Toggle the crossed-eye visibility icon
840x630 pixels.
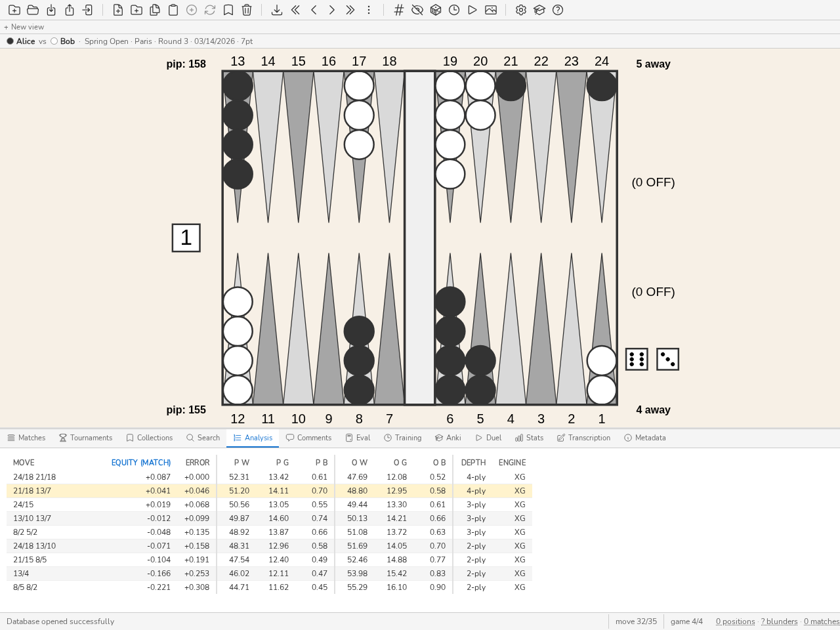(x=417, y=10)
